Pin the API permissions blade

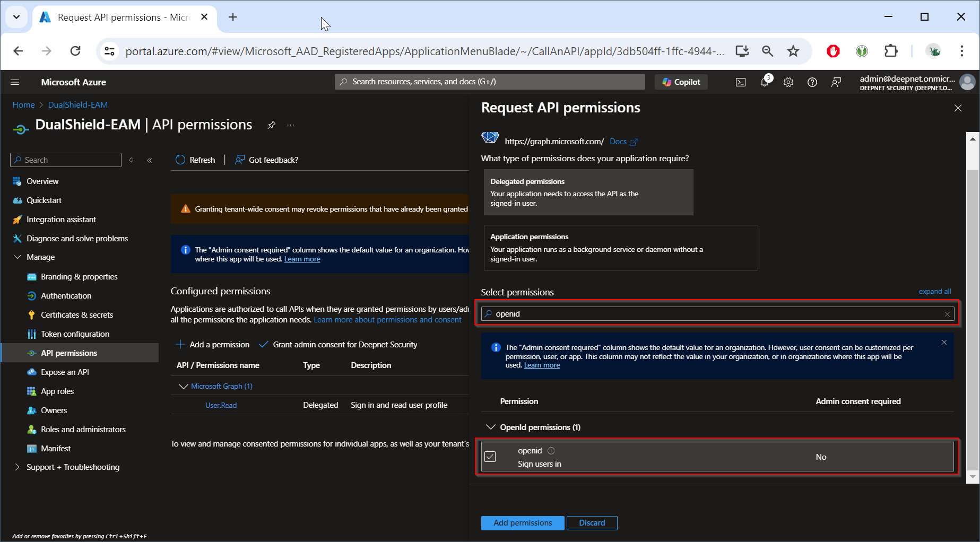coord(271,125)
